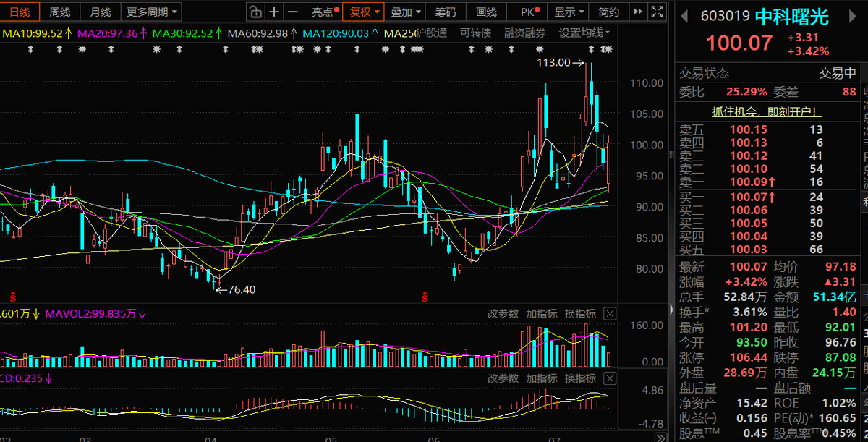868x442 pixels.
Task: Click the MA20:97.36 indicator label
Action: pyautogui.click(x=112, y=33)
